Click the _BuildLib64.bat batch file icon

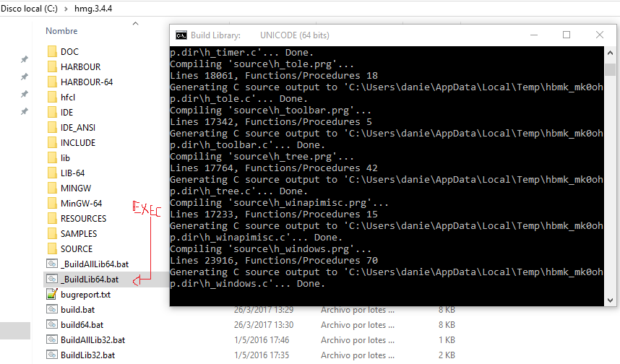(x=52, y=279)
